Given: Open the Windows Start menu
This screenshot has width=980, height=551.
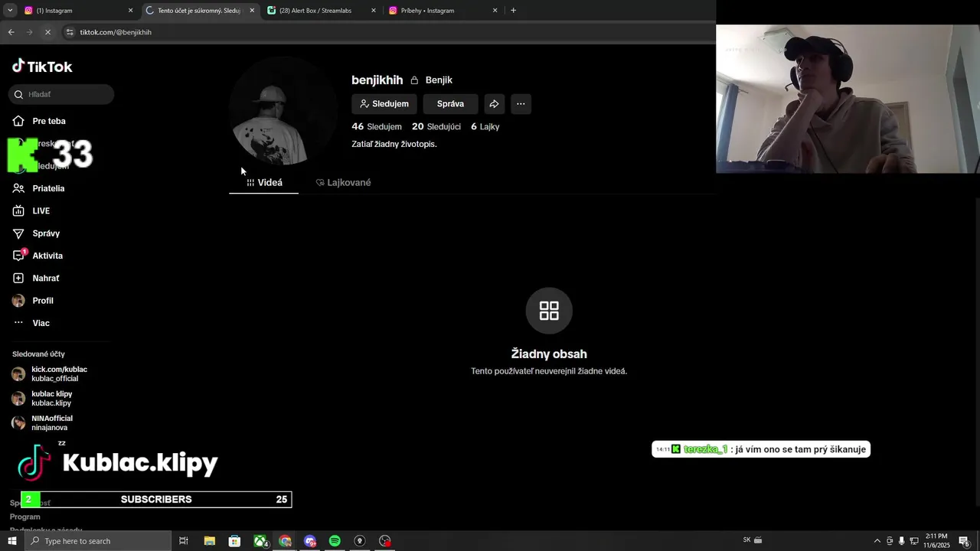Looking at the screenshot, I should [x=11, y=541].
